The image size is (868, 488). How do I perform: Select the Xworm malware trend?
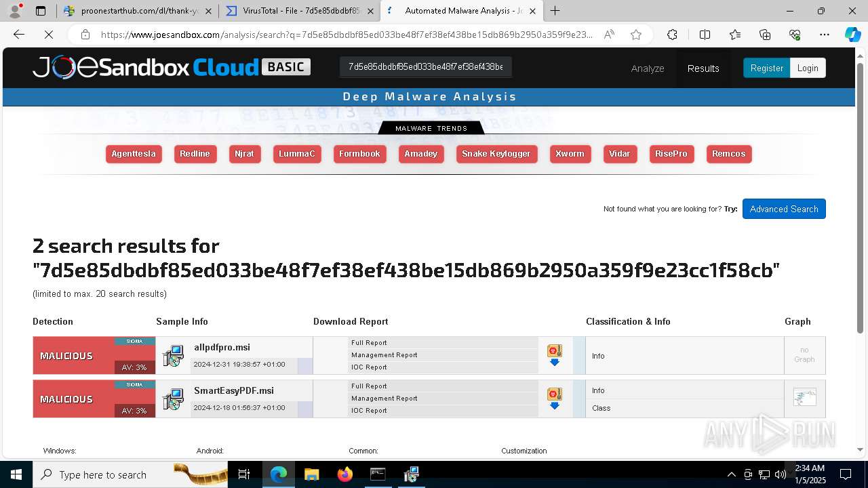click(570, 154)
